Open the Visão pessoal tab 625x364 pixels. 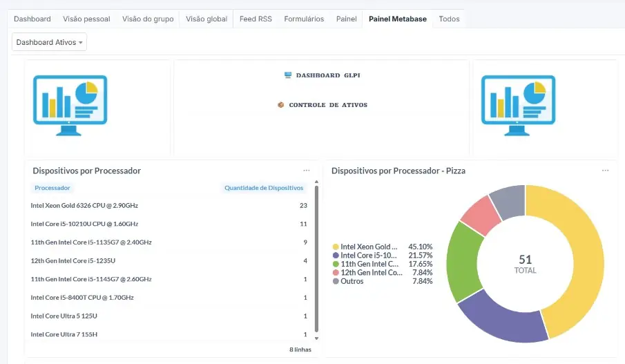click(86, 19)
